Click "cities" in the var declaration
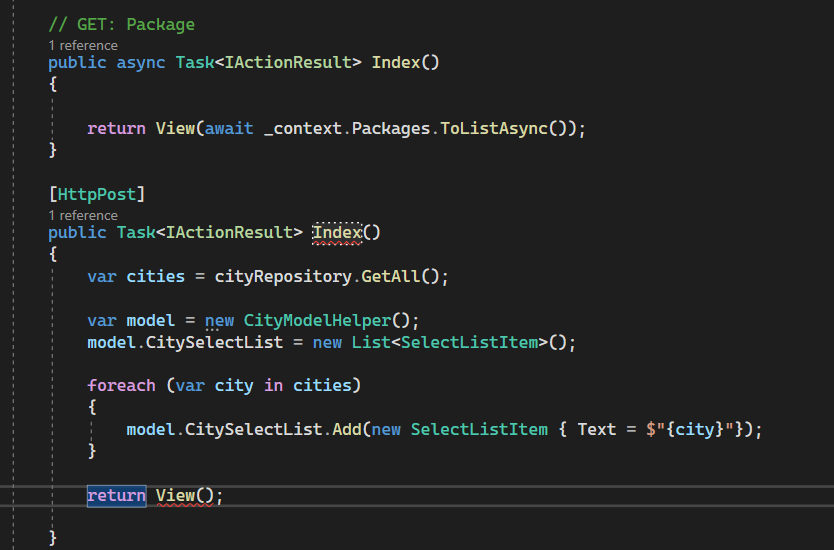The image size is (834, 550). (x=156, y=277)
